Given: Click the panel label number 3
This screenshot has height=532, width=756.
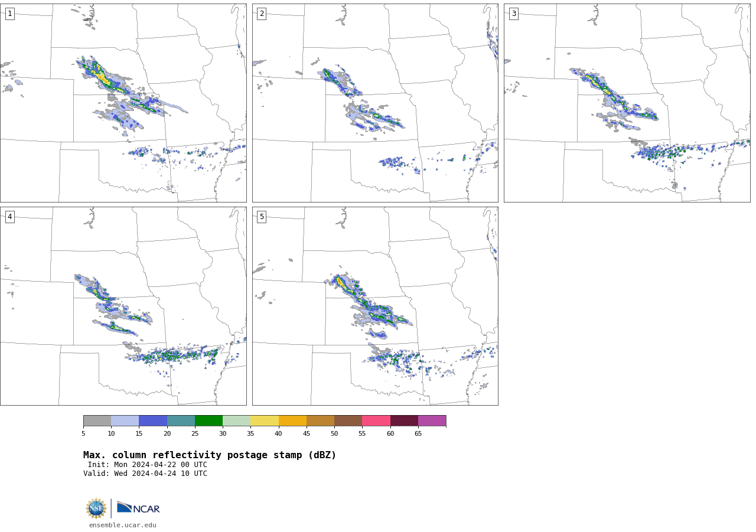Looking at the screenshot, I should pyautogui.click(x=513, y=14).
